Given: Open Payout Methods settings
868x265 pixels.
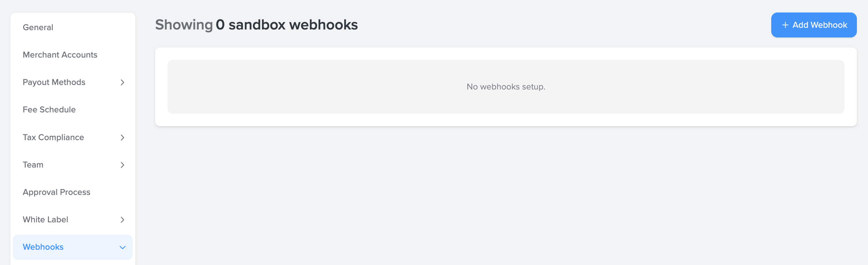Looking at the screenshot, I should (x=54, y=83).
